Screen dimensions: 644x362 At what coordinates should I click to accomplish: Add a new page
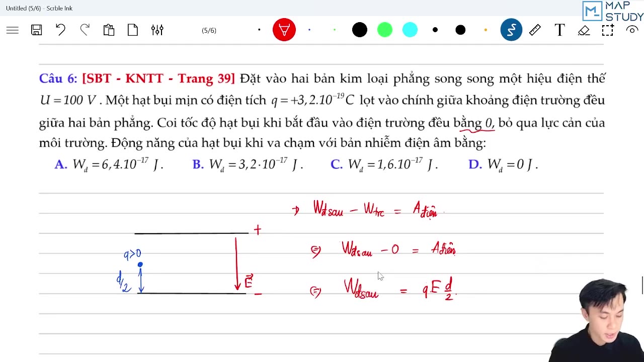(x=133, y=30)
